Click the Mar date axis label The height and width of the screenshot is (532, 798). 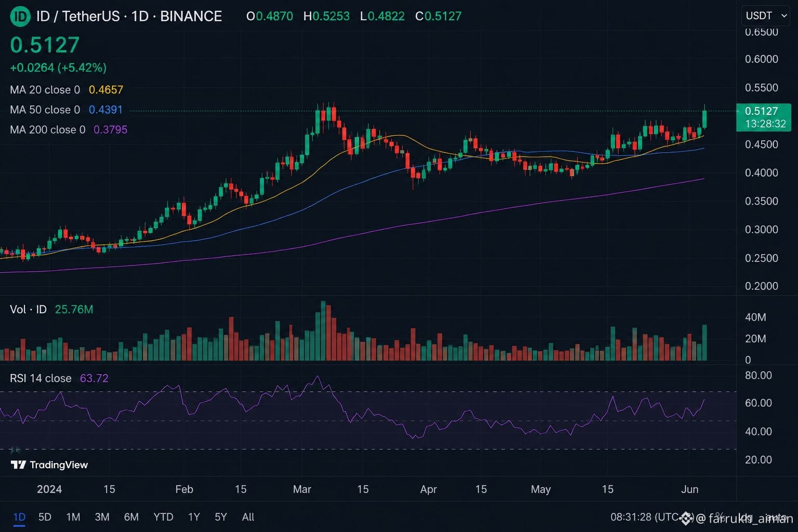302,489
